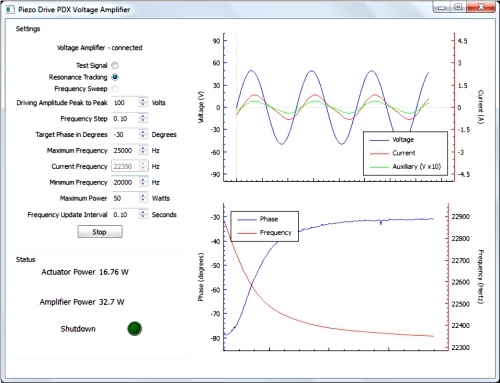Click the 'Voltage (V)' axis label
The image size is (500, 383).
point(201,107)
